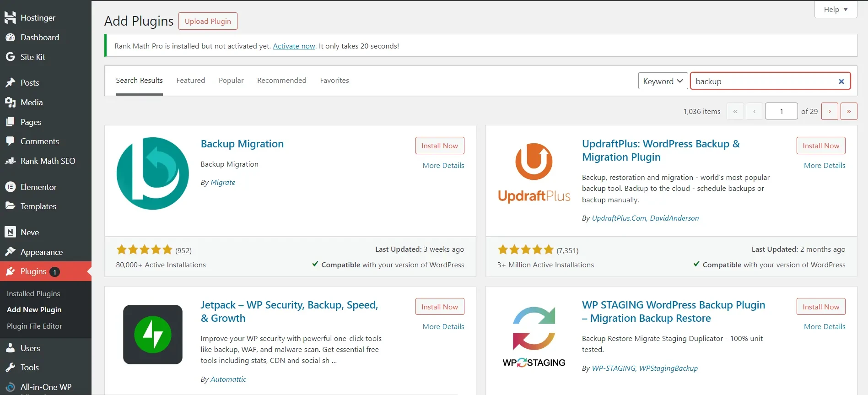Install the Jetpack plugin
Screen dimensions: 868x395
[x=440, y=307]
